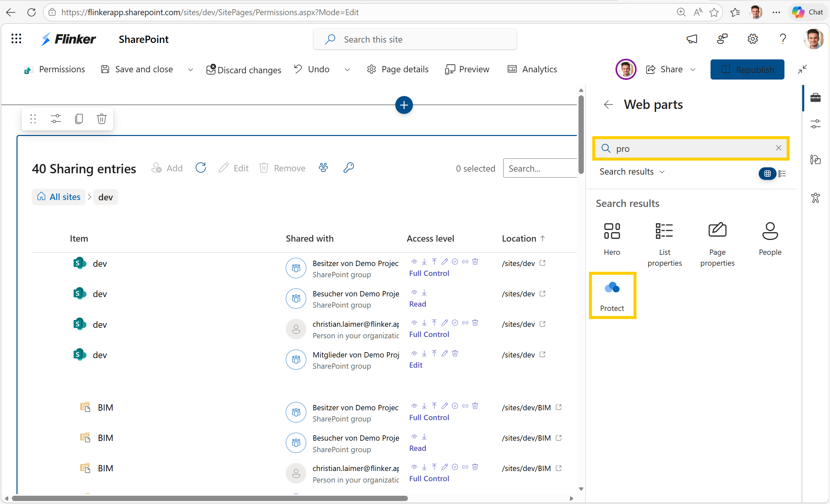
Task: Open the Undo dropdown arrow
Action: [347, 69]
